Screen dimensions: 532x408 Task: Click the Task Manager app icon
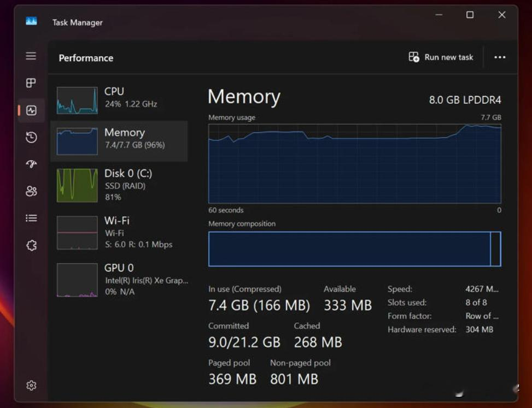click(x=31, y=21)
